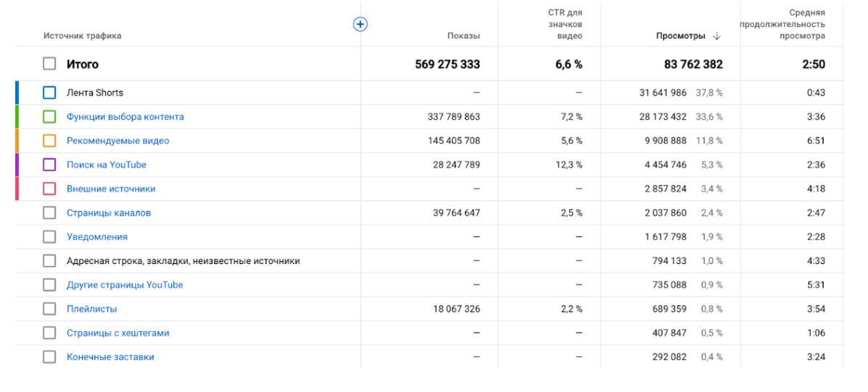
Task: Click the views value 9 908 888
Action: tap(665, 141)
